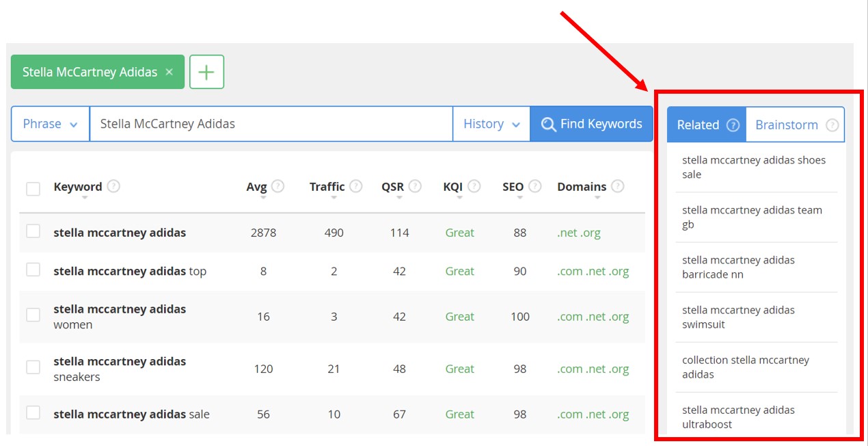Image resolution: width=868 pixels, height=446 pixels.
Task: Switch to the Brainstorm tab
Action: 795,124
